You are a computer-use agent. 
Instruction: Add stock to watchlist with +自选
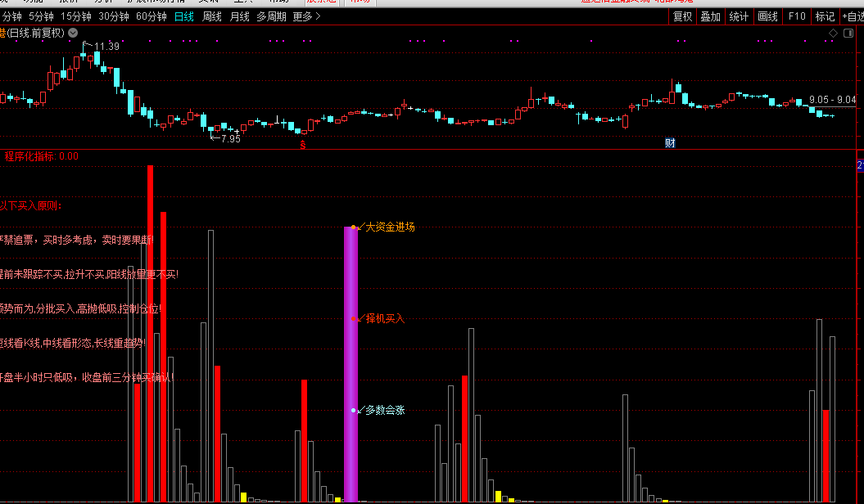click(851, 16)
